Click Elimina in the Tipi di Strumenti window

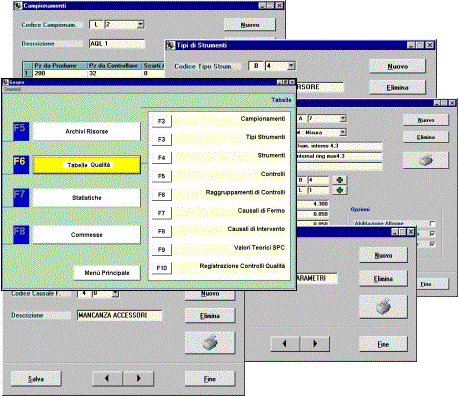click(x=398, y=87)
